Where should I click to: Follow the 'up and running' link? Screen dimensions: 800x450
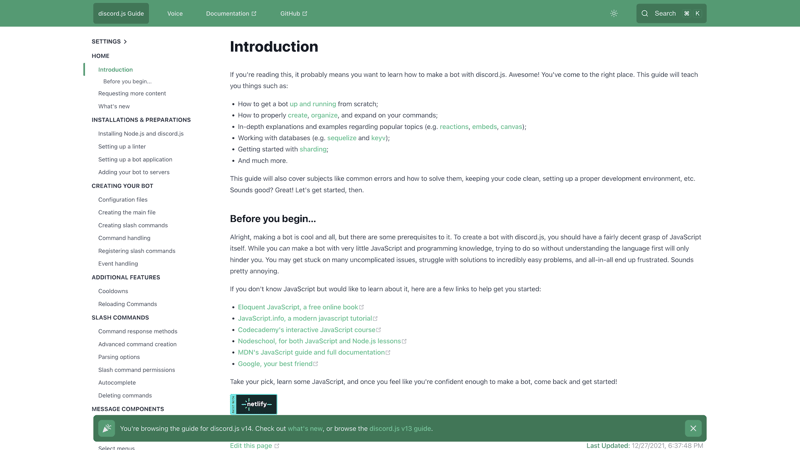coord(313,104)
